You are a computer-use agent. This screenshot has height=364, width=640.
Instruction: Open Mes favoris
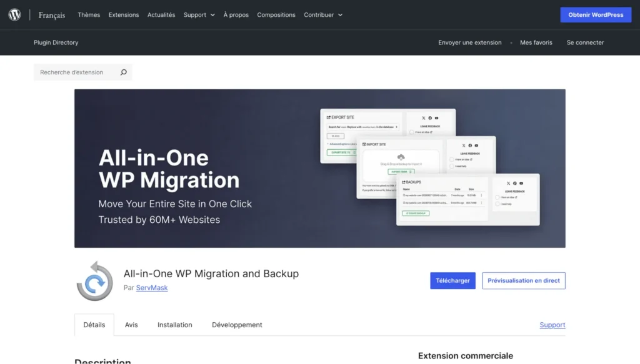point(536,42)
